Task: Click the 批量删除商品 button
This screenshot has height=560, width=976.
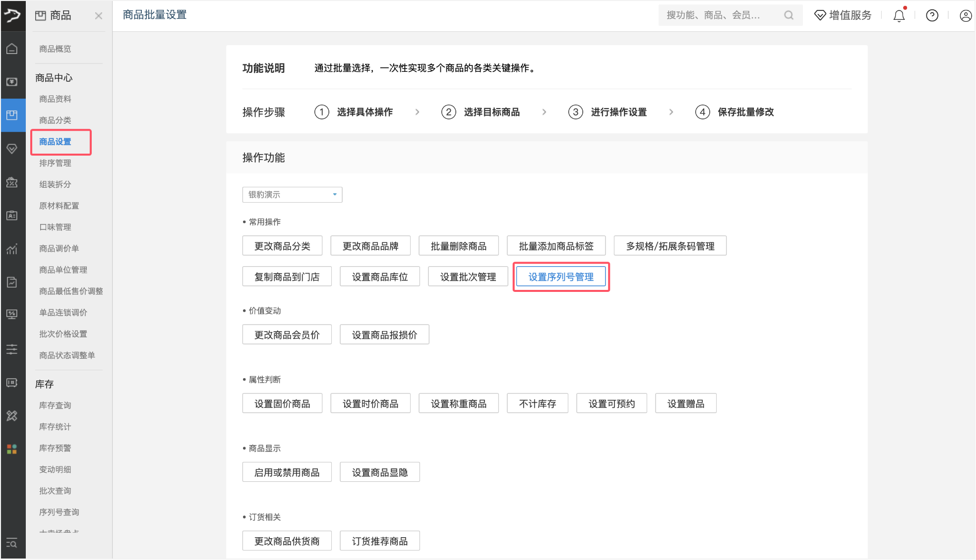Action: point(458,245)
